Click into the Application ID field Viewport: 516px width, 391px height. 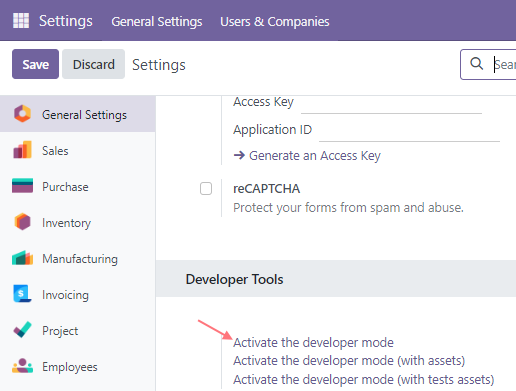pyautogui.click(x=409, y=132)
